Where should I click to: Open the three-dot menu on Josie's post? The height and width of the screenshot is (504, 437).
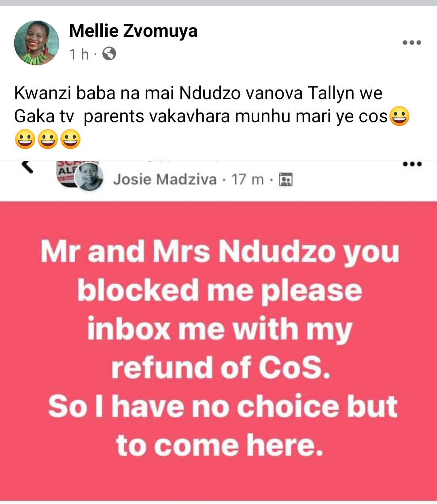(412, 164)
